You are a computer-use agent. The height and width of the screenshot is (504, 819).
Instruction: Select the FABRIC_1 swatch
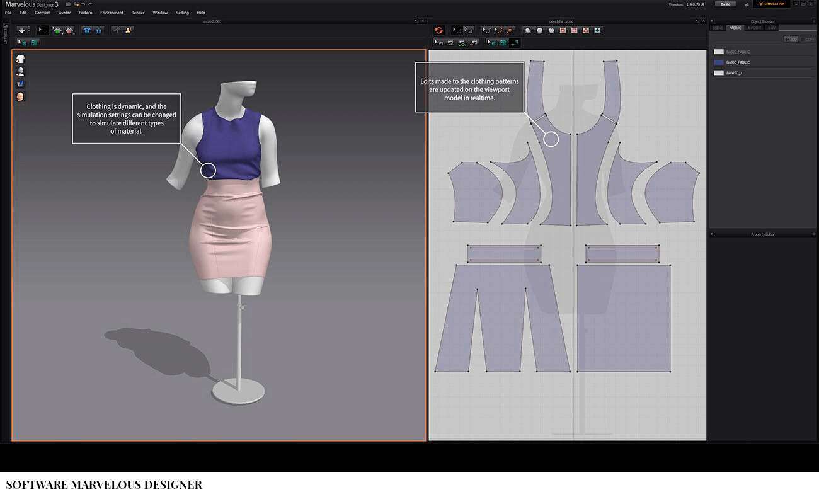tap(719, 73)
